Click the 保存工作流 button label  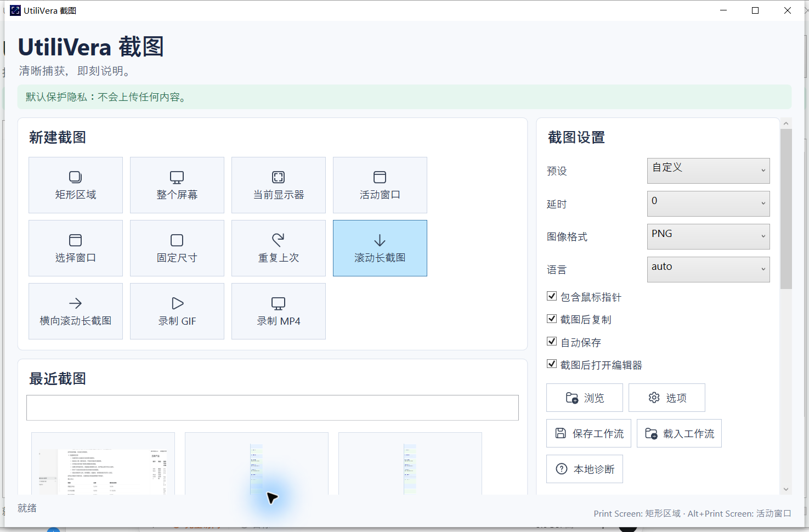click(598, 434)
